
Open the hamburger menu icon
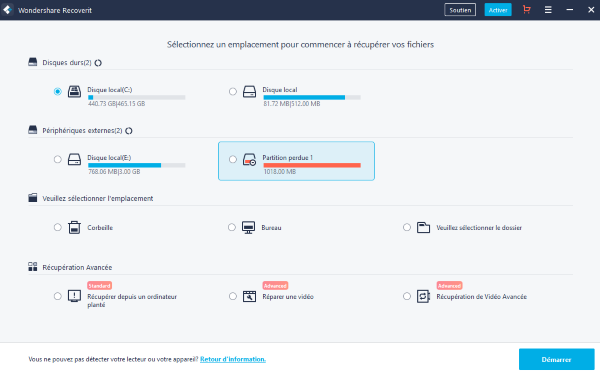[x=548, y=10]
